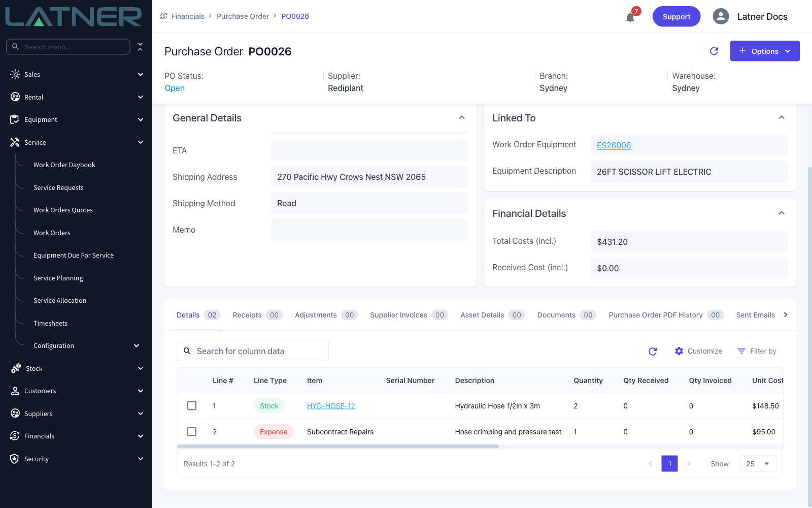Go to previous results page arrow
The width and height of the screenshot is (812, 508).
pos(650,463)
